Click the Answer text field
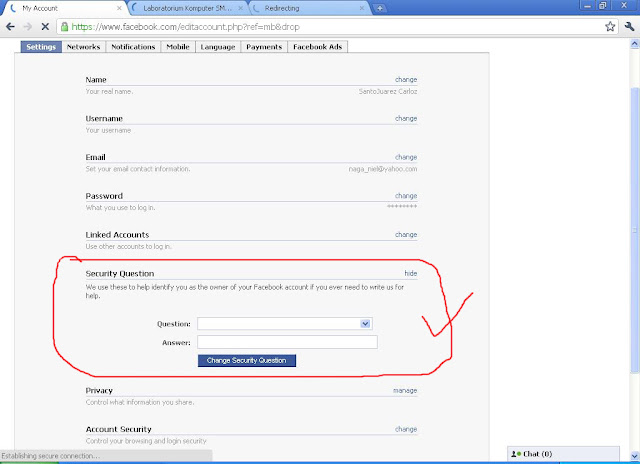Image resolution: width=640 pixels, height=464 pixels. [x=287, y=342]
